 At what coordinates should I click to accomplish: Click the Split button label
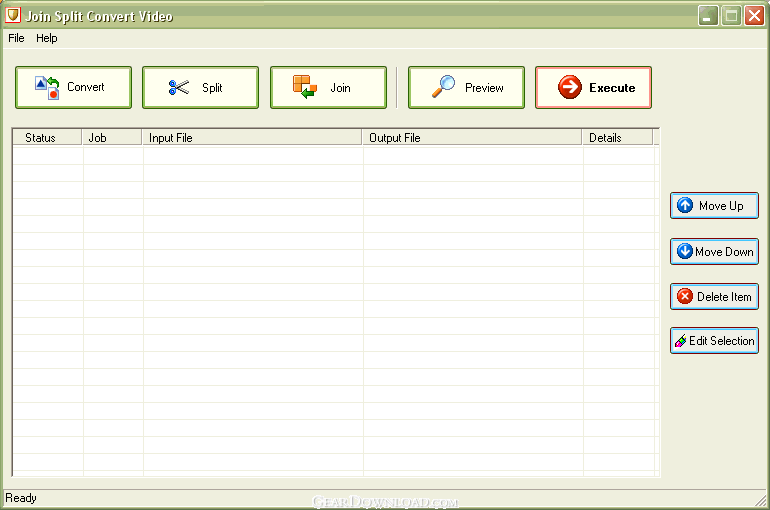(x=212, y=88)
